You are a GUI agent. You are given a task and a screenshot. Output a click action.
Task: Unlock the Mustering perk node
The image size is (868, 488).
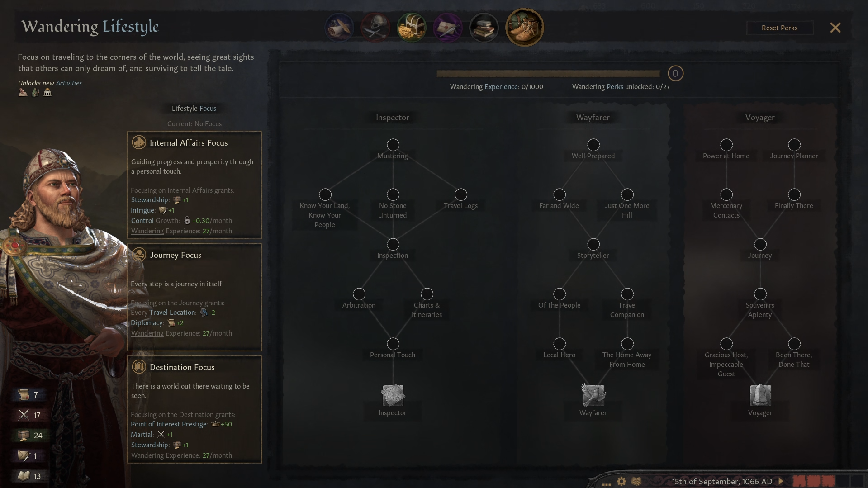393,145
